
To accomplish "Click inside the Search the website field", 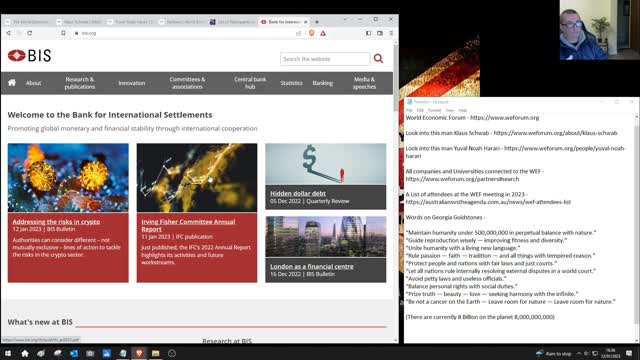I will (325, 59).
